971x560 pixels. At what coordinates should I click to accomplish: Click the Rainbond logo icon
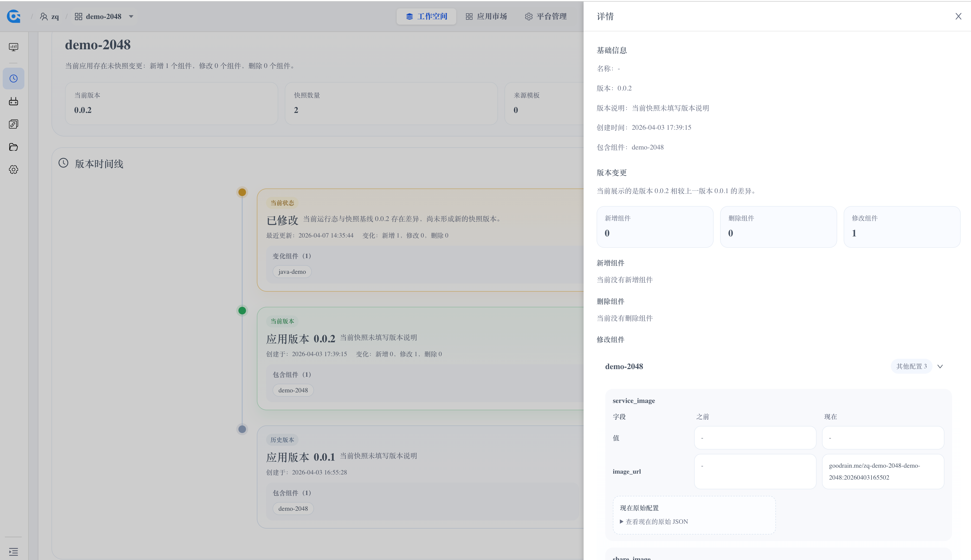(14, 16)
